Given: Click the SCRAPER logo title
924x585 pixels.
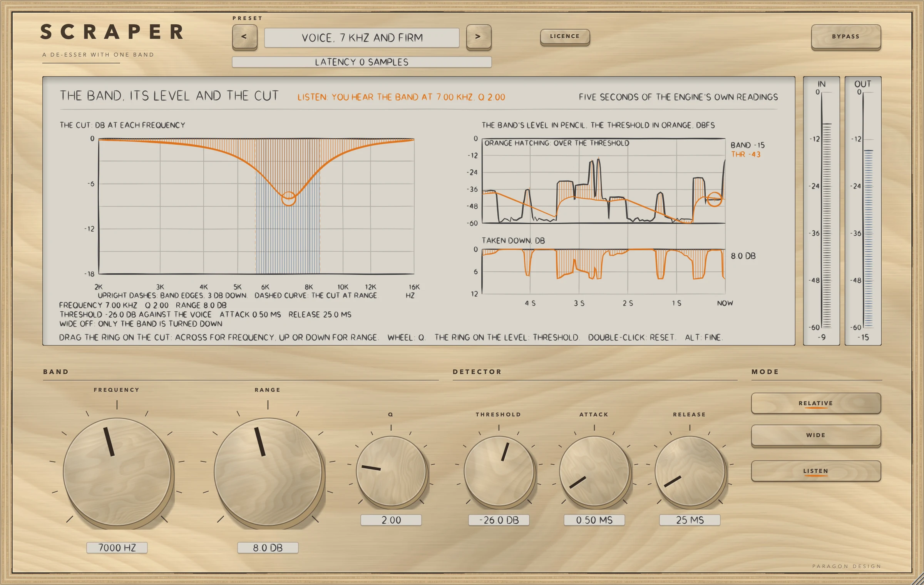Looking at the screenshot, I should (112, 32).
